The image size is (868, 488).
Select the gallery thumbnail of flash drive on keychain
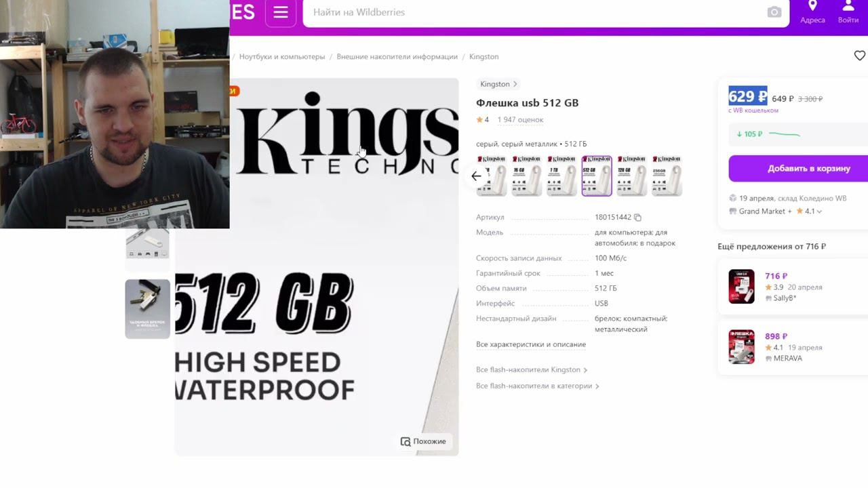148,309
